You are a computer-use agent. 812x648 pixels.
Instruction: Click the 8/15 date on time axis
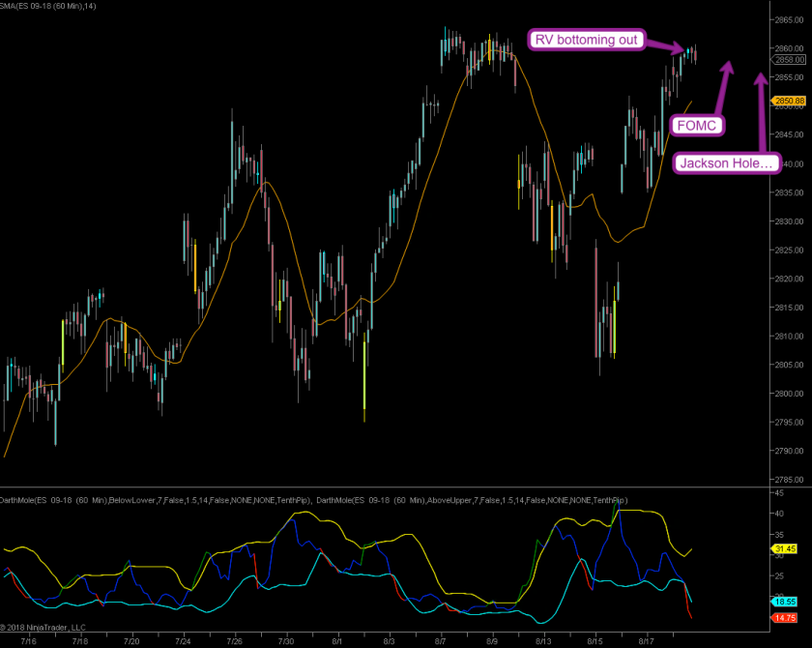pyautogui.click(x=595, y=640)
